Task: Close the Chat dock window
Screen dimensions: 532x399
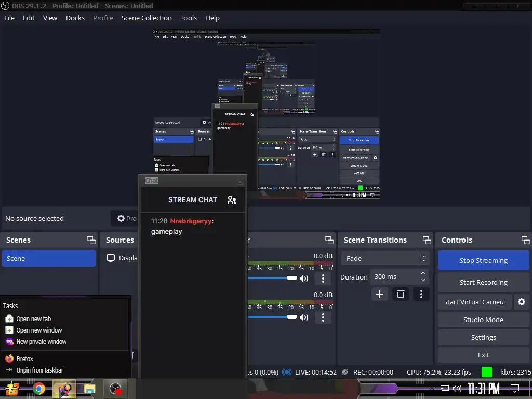Action: [240, 182]
